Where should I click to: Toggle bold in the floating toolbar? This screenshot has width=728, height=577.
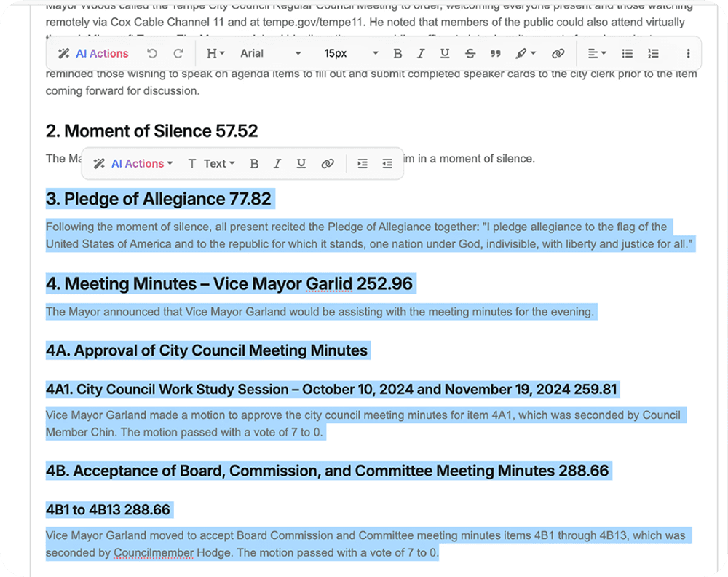pos(254,163)
